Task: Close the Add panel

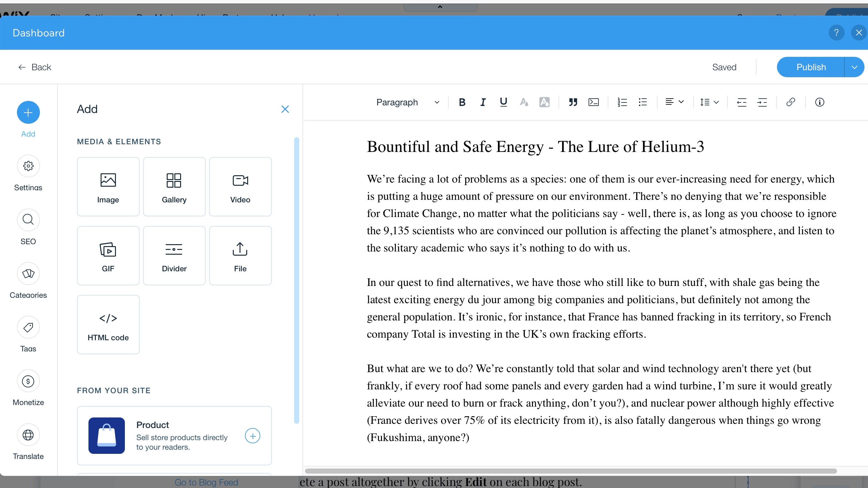Action: coord(285,109)
